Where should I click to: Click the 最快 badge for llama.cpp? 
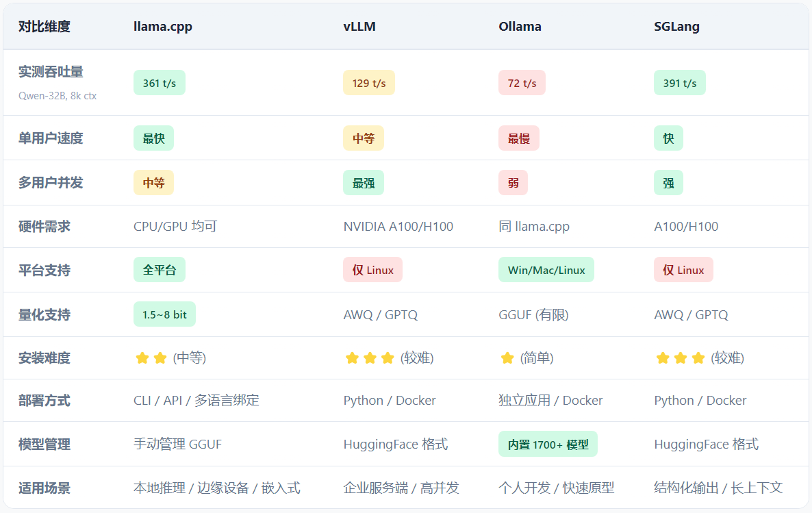[x=154, y=138]
